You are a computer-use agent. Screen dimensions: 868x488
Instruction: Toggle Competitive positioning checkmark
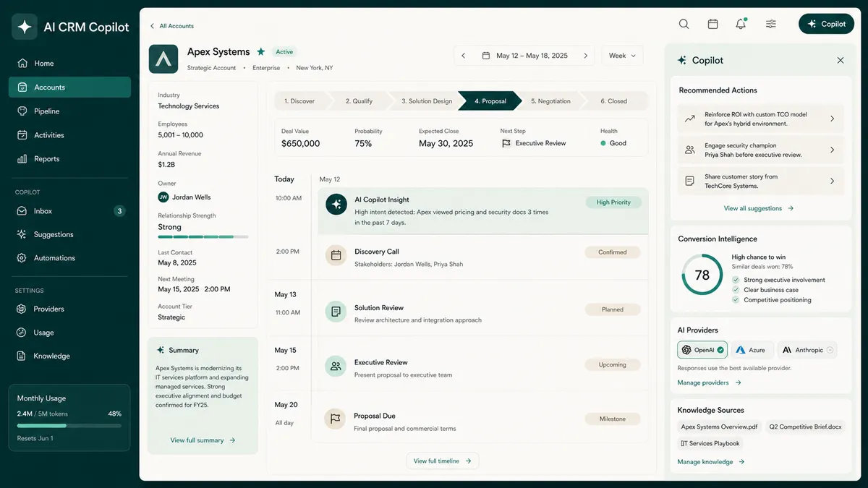[x=736, y=300]
